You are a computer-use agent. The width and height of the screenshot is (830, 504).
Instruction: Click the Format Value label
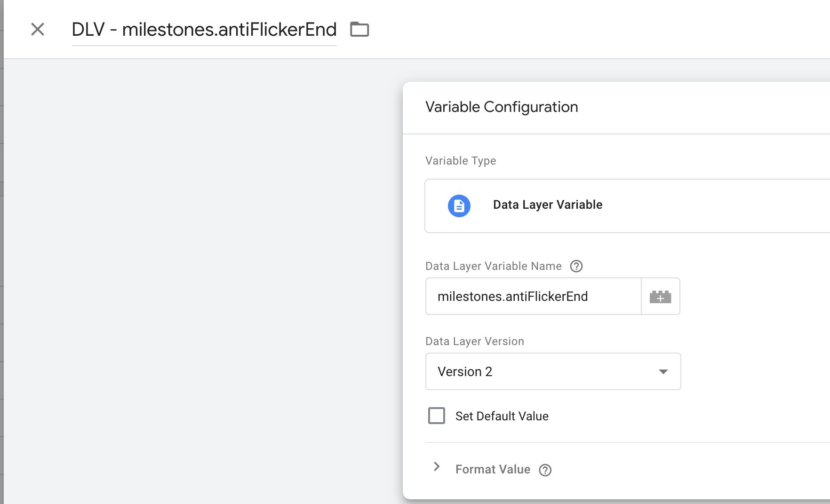pyautogui.click(x=493, y=469)
